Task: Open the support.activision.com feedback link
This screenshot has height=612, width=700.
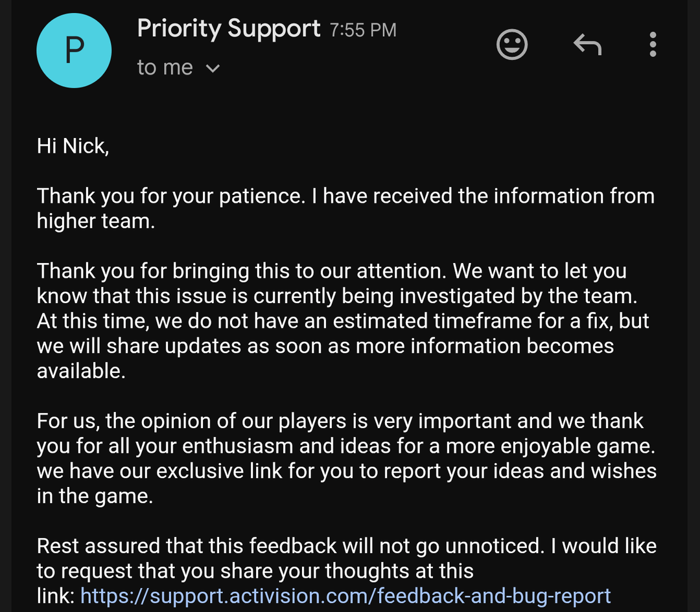Action: pyautogui.click(x=345, y=595)
